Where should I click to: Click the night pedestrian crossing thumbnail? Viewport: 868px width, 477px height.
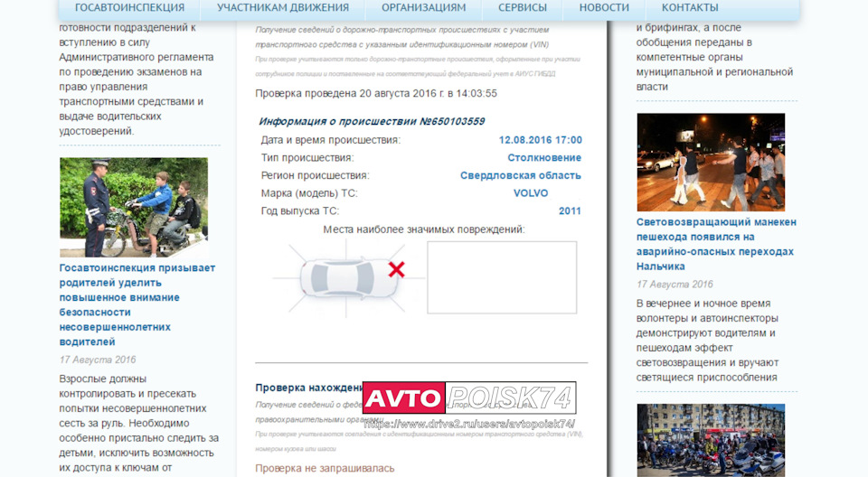click(x=711, y=162)
